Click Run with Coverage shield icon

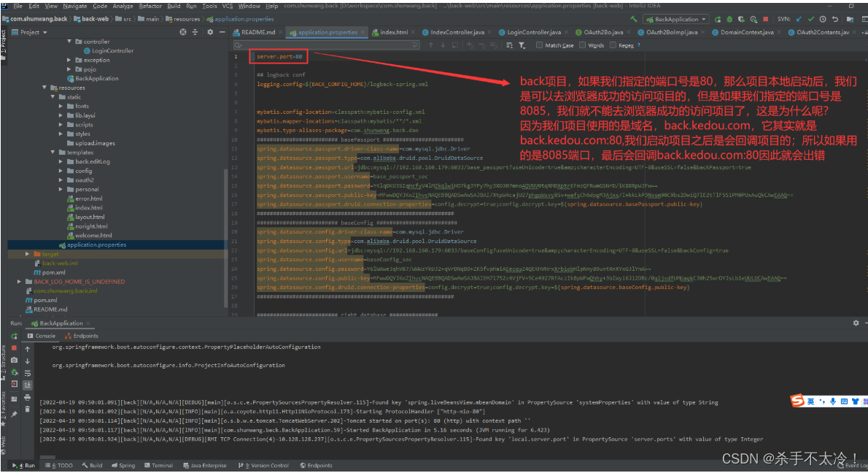click(x=741, y=19)
